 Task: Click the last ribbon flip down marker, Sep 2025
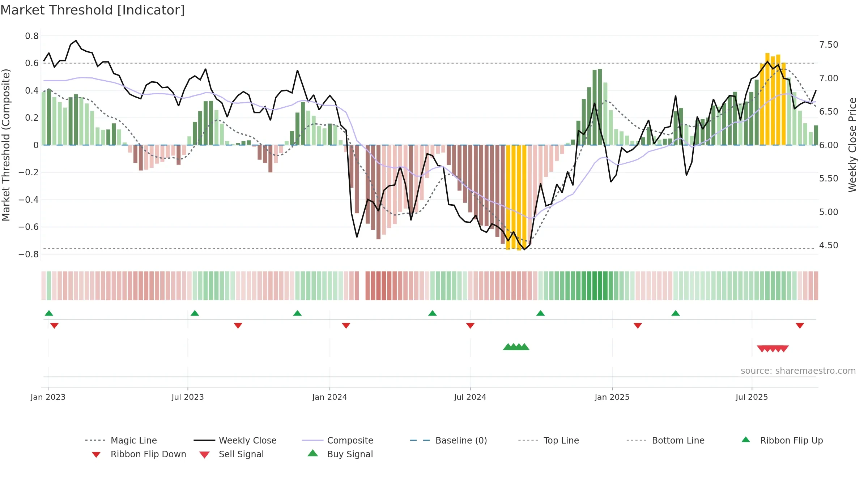[800, 326]
